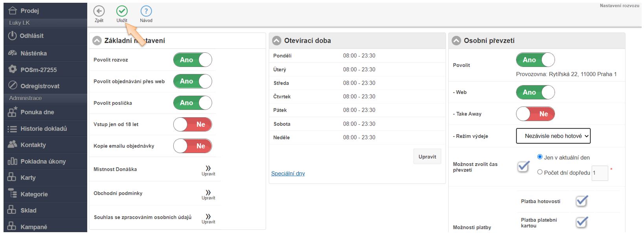Click the Zpět back arrow icon
Screen dimensions: 644x242
click(99, 11)
